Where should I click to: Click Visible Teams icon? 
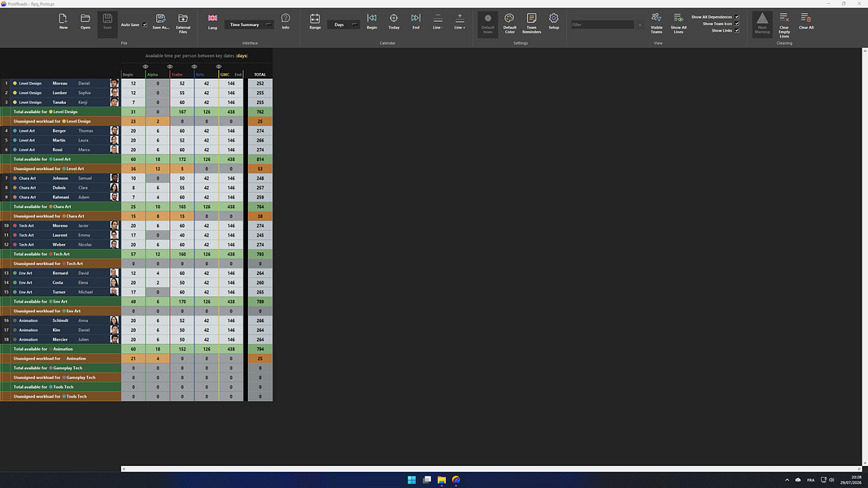coord(656,24)
